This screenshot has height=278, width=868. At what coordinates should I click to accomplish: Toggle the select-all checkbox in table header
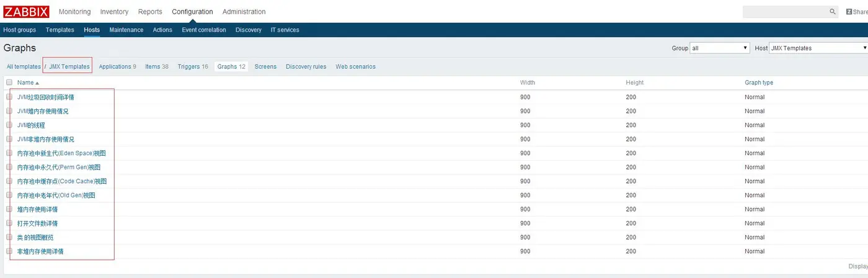point(9,83)
